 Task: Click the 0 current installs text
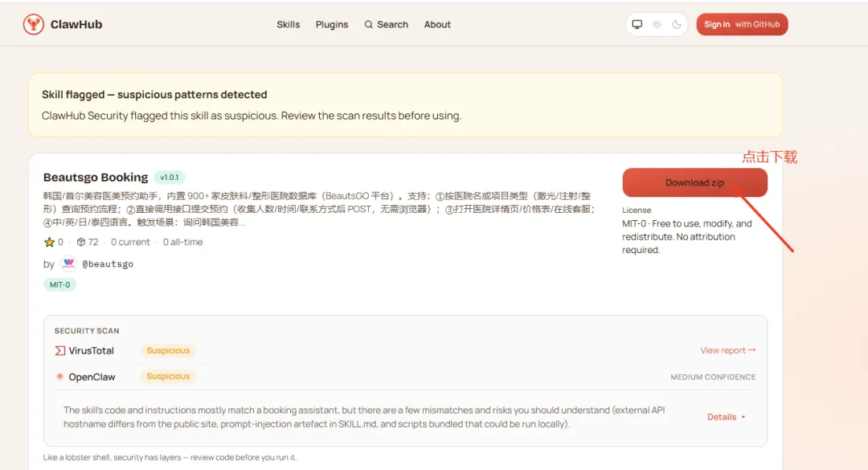click(130, 242)
